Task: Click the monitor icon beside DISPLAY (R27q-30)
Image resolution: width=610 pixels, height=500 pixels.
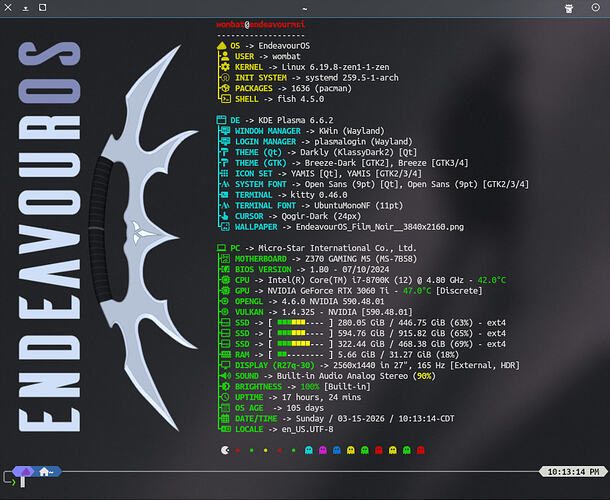Action: point(226,365)
